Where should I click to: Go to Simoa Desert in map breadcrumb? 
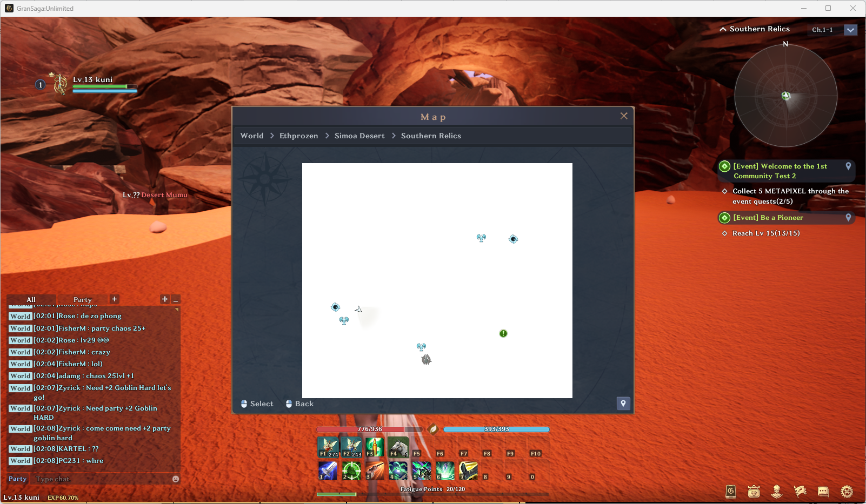359,136
